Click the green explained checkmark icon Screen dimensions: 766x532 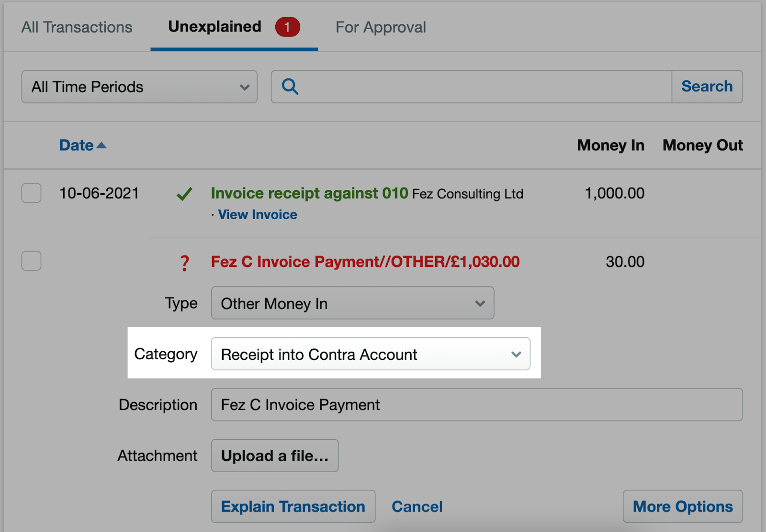point(184,194)
